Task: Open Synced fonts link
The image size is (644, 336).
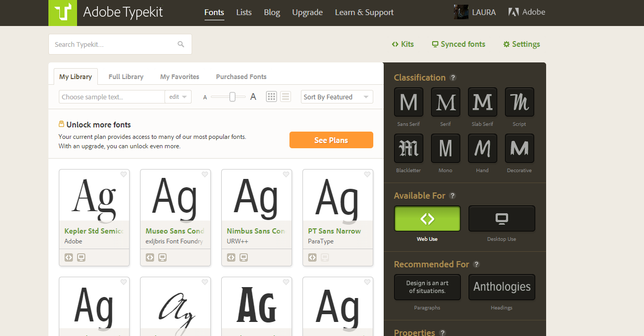Action: pyautogui.click(x=459, y=44)
